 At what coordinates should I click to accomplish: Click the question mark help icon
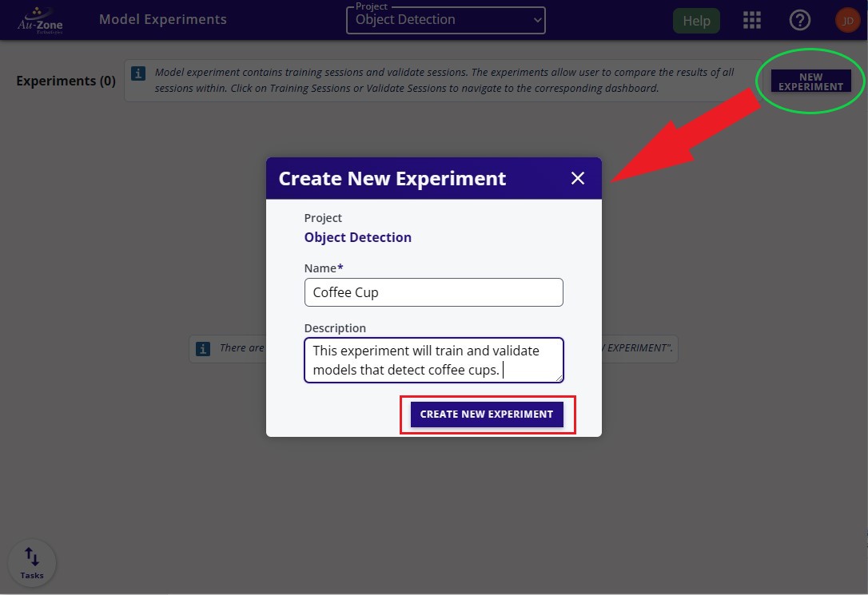pyautogui.click(x=799, y=21)
